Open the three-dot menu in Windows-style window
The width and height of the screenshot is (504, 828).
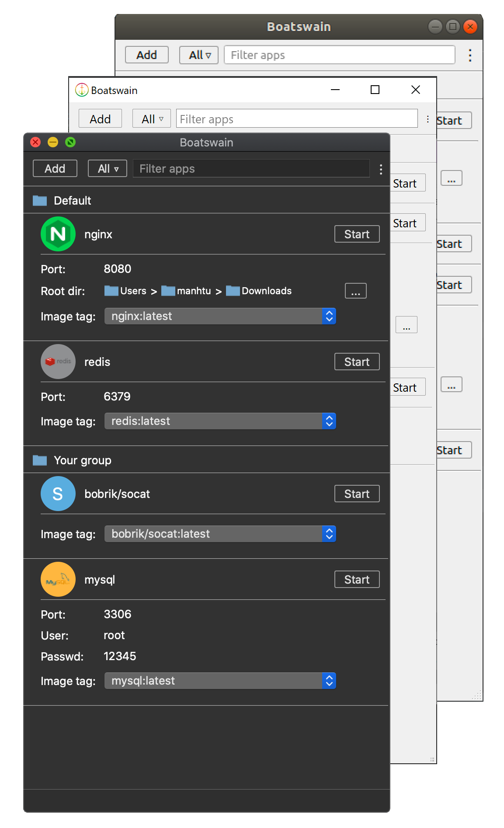[x=428, y=119]
